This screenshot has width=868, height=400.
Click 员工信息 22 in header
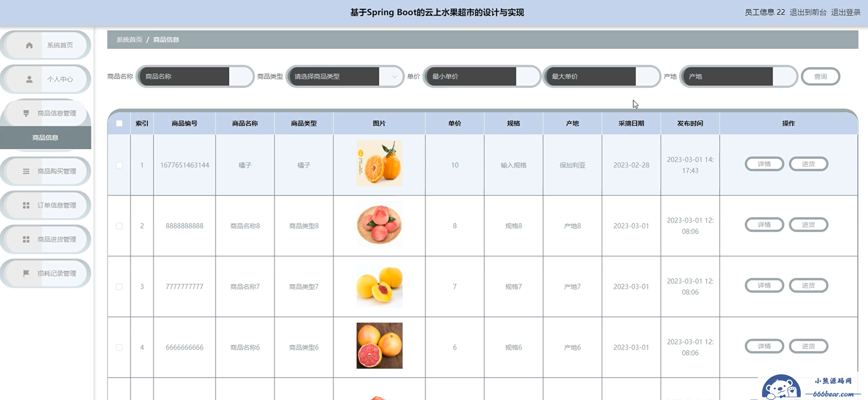(765, 12)
